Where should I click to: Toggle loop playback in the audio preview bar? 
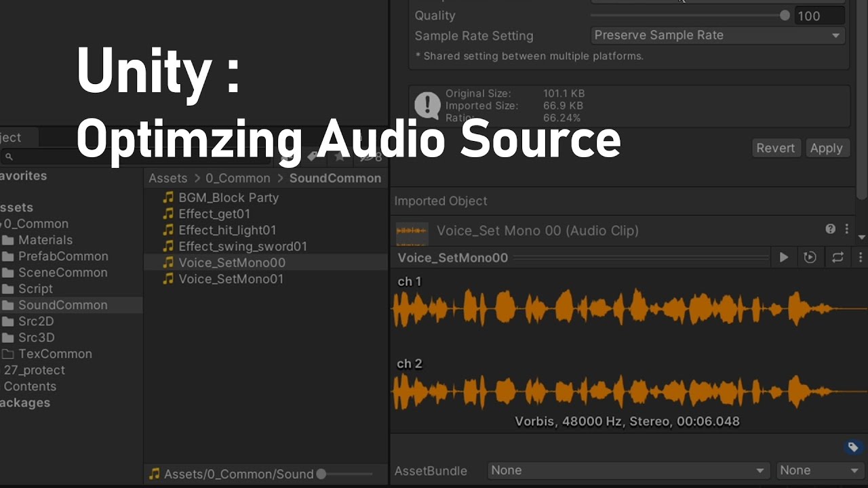pyautogui.click(x=837, y=258)
